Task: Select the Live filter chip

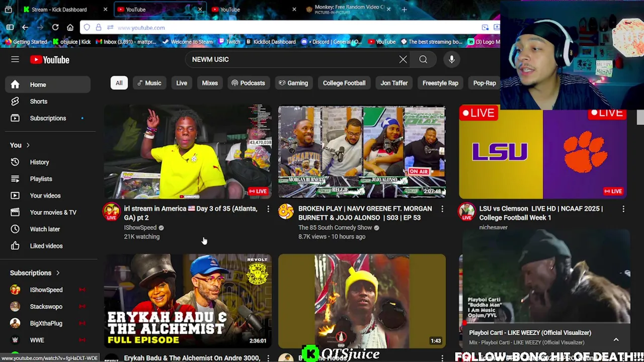Action: pos(182,83)
